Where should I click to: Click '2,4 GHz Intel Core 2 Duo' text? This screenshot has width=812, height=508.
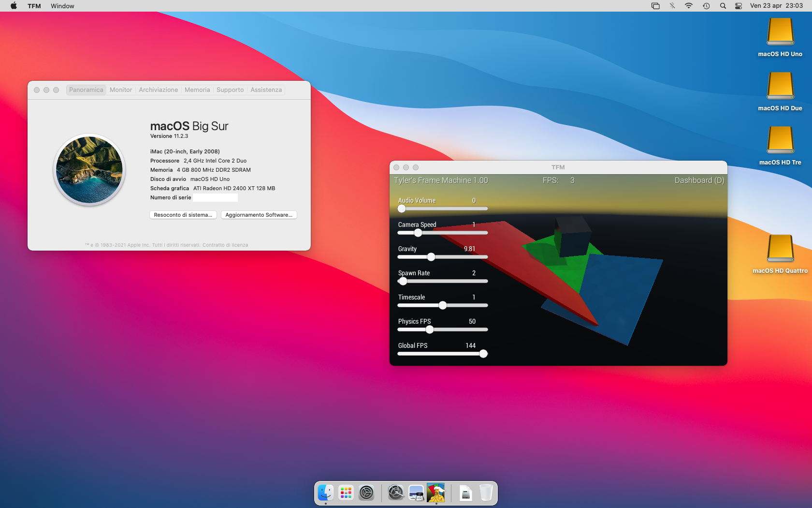pos(215,161)
